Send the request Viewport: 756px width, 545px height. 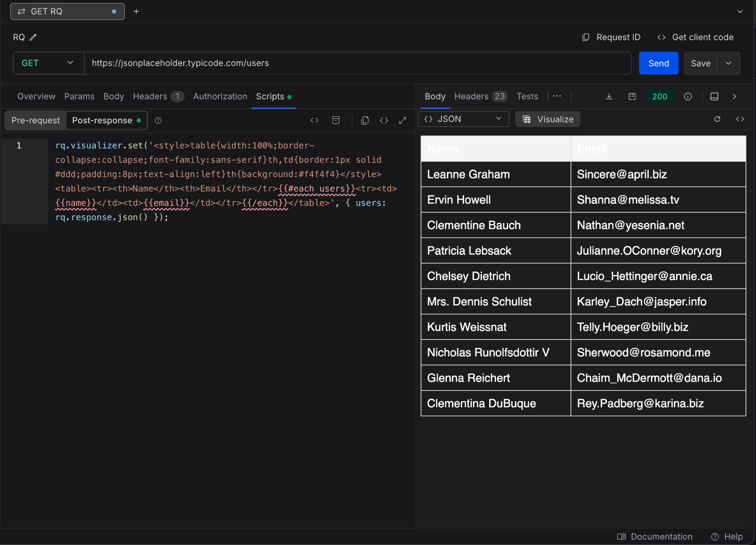(658, 63)
